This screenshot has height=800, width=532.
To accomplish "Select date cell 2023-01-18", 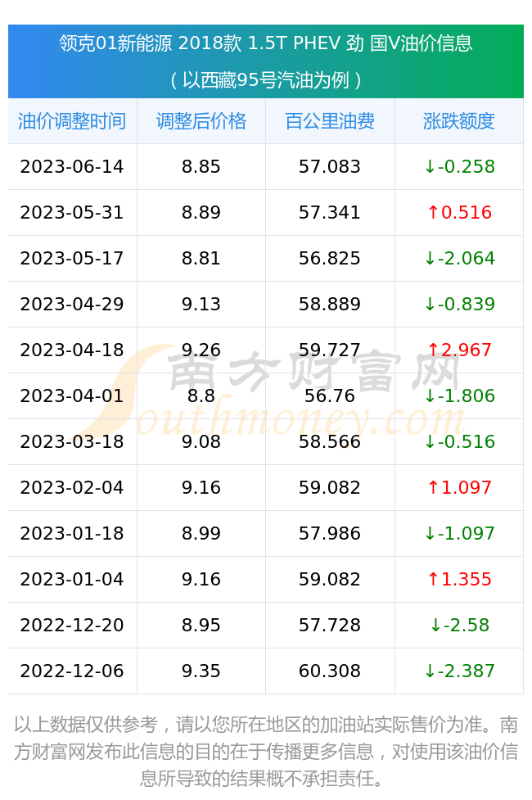I will tap(72, 534).
